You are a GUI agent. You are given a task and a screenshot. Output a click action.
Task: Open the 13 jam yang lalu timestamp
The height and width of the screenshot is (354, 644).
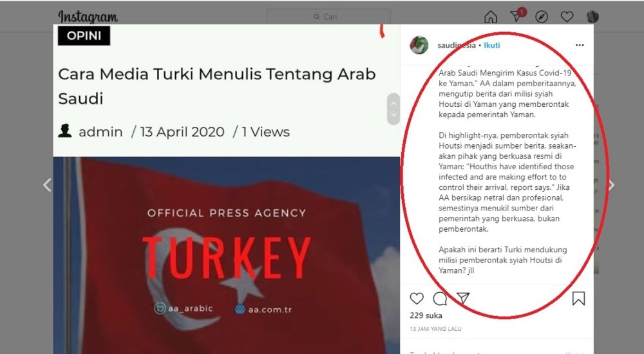tap(435, 329)
